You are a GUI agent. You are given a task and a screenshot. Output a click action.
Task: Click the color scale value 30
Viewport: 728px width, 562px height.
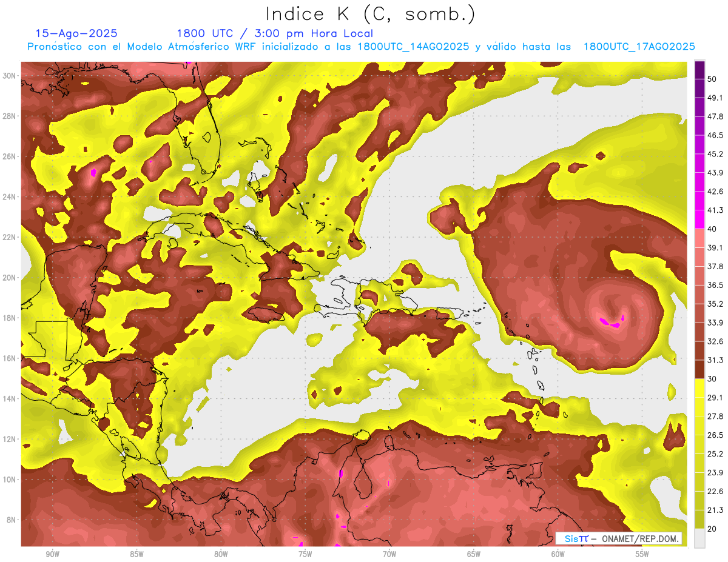coord(712,379)
